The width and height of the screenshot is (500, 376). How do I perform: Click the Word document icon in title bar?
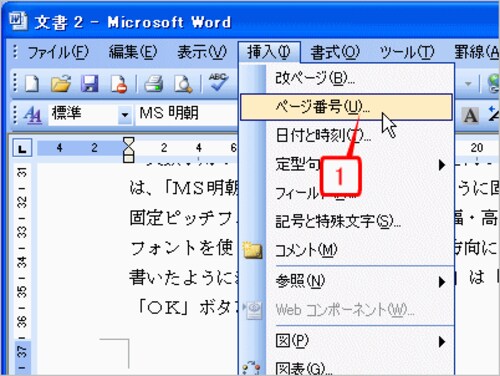click(x=18, y=21)
